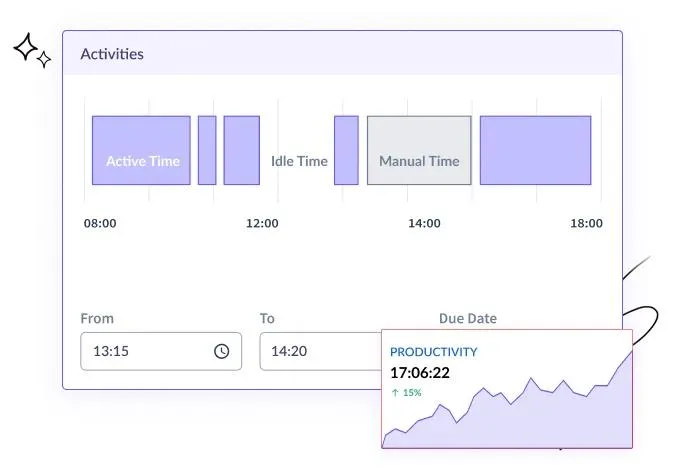Image resolution: width=677 pixels, height=467 pixels.
Task: Select the last large activity block
Action: (535, 150)
